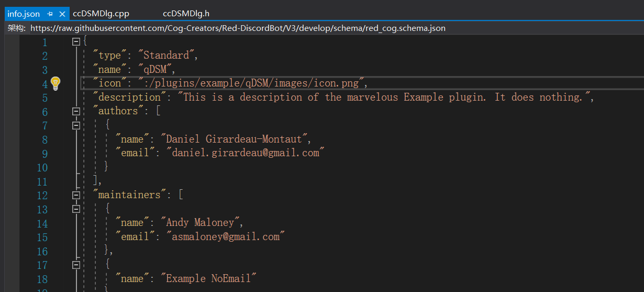Screen dimensions: 644x292
Task: Click the "Standard" value
Action: tap(167, 55)
